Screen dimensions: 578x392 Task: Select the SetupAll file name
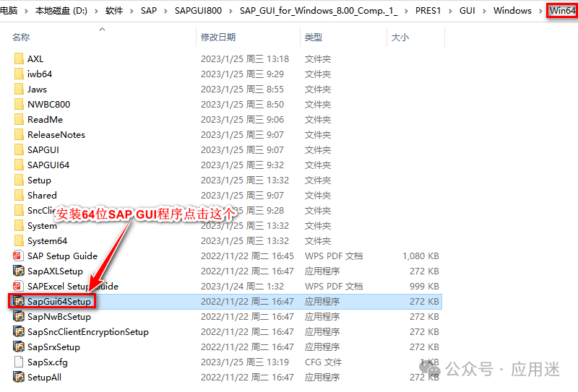click(44, 378)
